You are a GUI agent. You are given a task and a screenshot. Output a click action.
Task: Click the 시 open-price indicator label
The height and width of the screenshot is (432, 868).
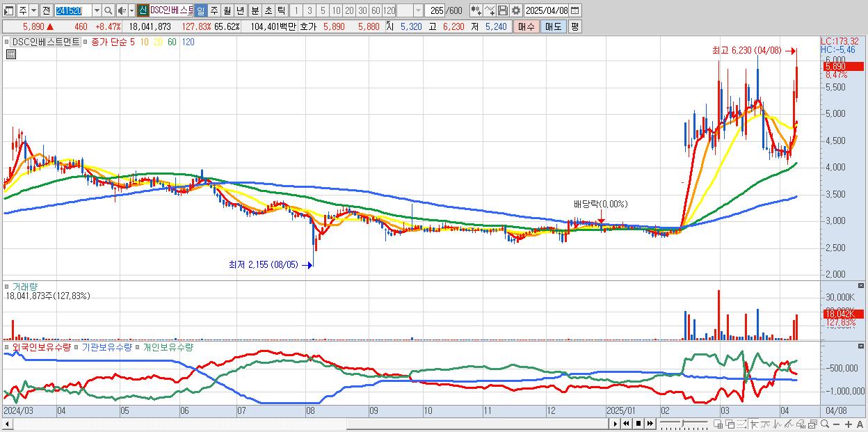(389, 26)
